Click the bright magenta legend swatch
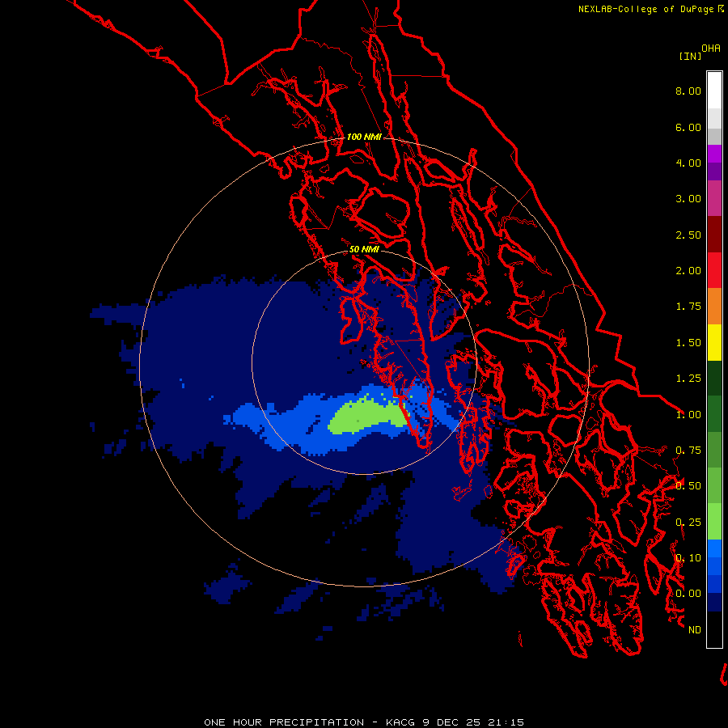Image resolution: width=728 pixels, height=728 pixels. 714,154
